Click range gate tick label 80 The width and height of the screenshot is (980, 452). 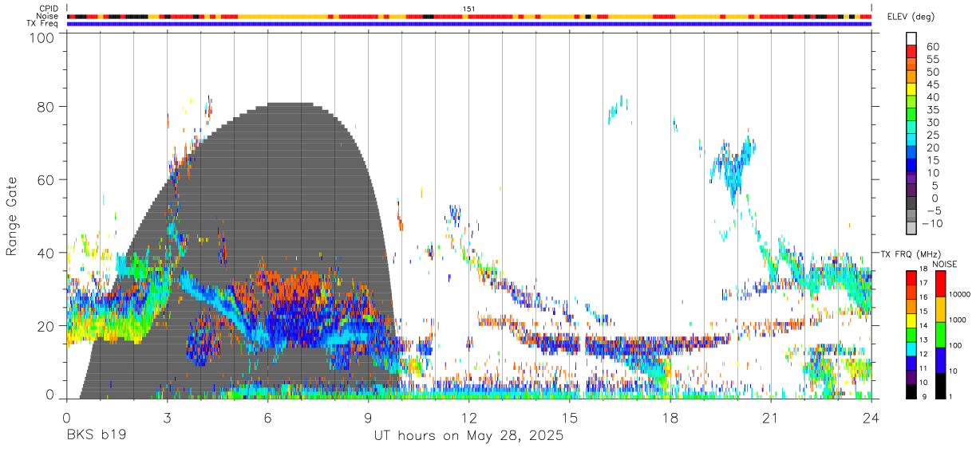click(x=46, y=107)
